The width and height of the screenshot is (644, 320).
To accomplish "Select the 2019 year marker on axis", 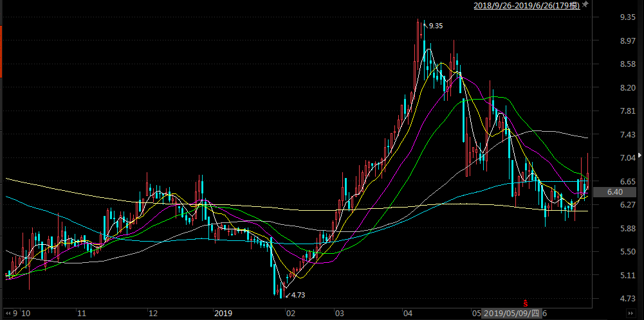I will pos(223,314).
